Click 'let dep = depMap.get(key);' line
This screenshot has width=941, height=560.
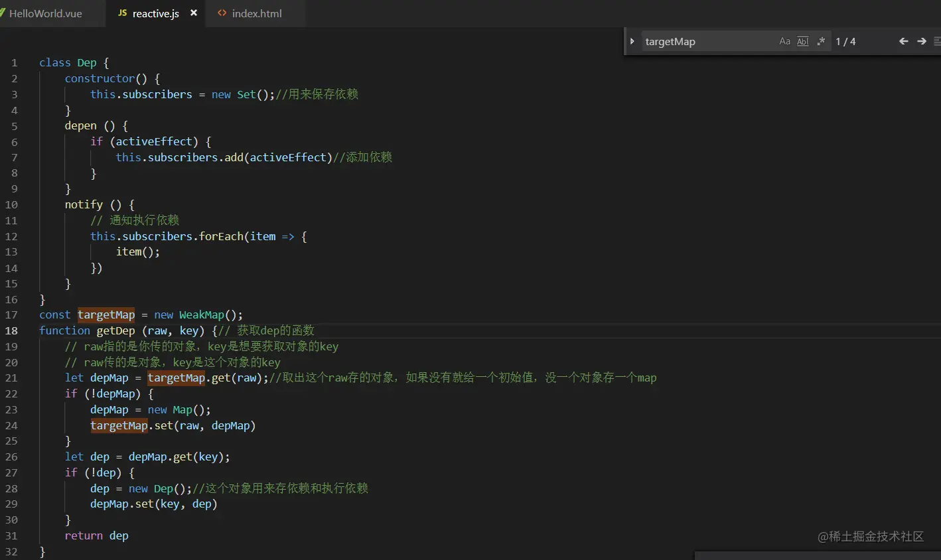(x=147, y=456)
